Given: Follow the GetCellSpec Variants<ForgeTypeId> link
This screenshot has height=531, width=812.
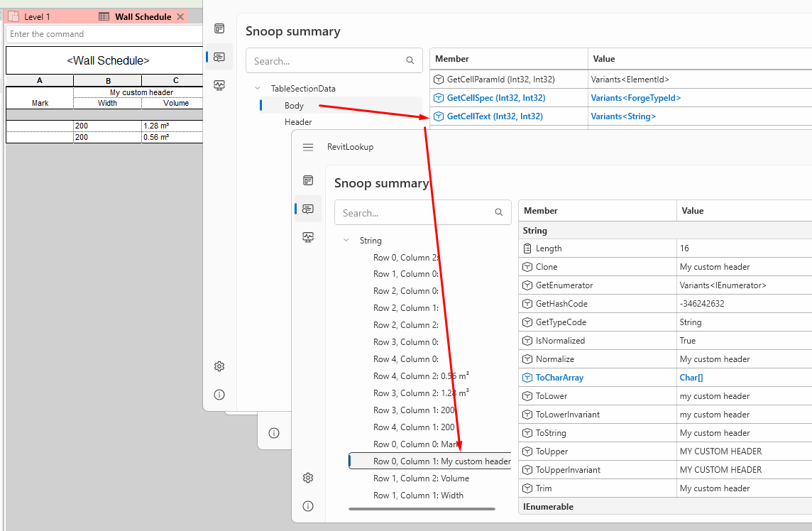Looking at the screenshot, I should point(635,97).
